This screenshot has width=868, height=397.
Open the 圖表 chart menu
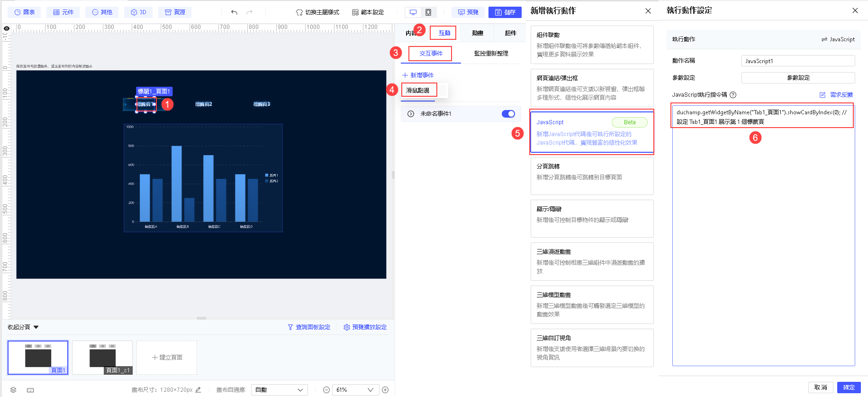pyautogui.click(x=25, y=12)
